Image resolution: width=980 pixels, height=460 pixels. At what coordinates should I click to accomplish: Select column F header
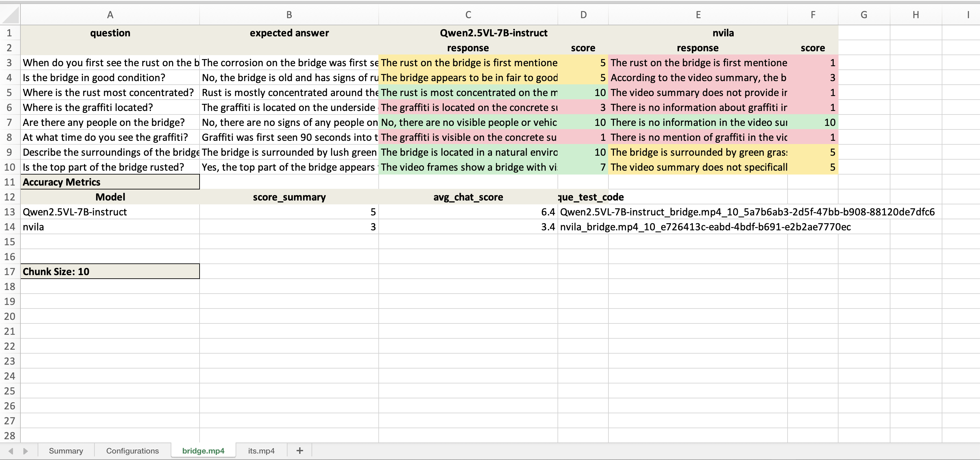pos(813,15)
